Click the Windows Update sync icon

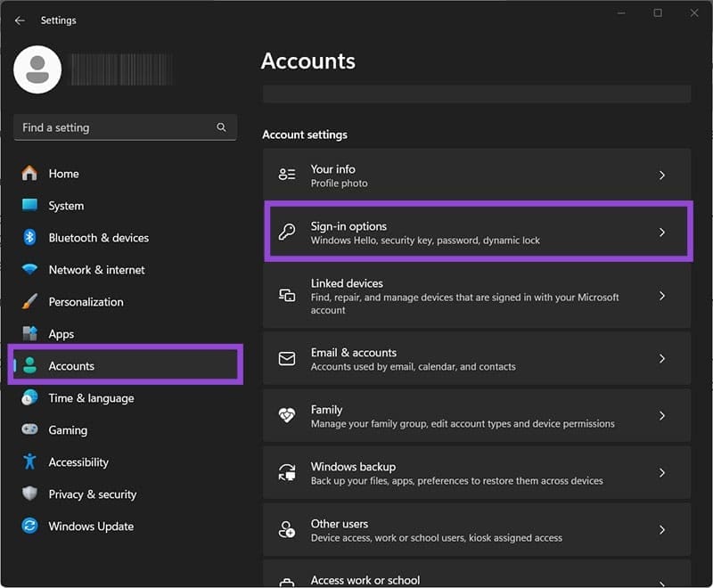click(30, 527)
